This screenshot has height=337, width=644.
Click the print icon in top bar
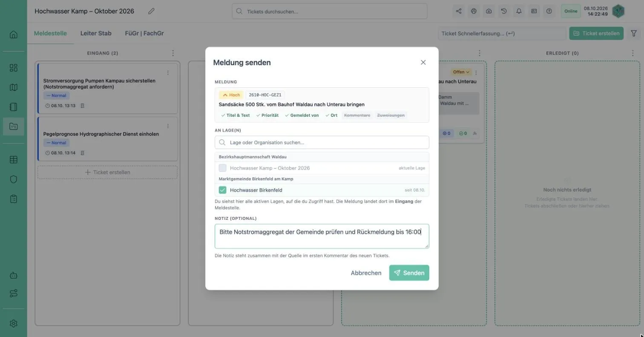pos(474,12)
